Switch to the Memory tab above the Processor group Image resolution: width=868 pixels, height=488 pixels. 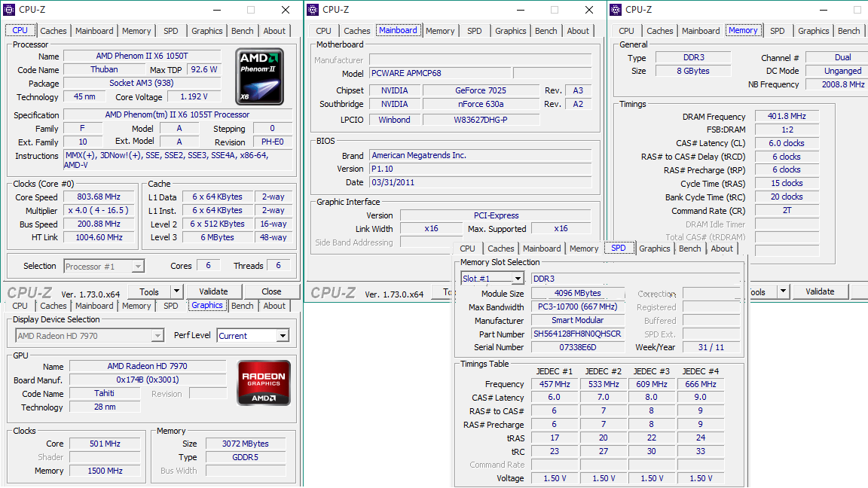point(136,30)
